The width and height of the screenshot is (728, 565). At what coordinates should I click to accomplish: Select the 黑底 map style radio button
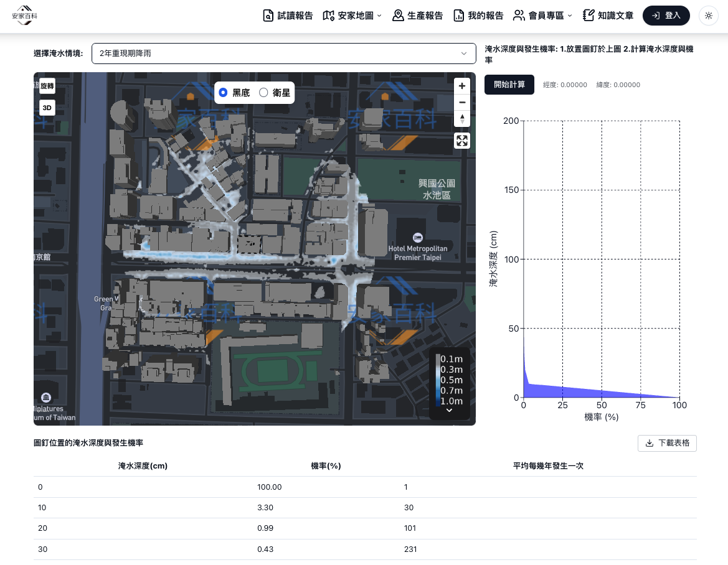pos(222,92)
